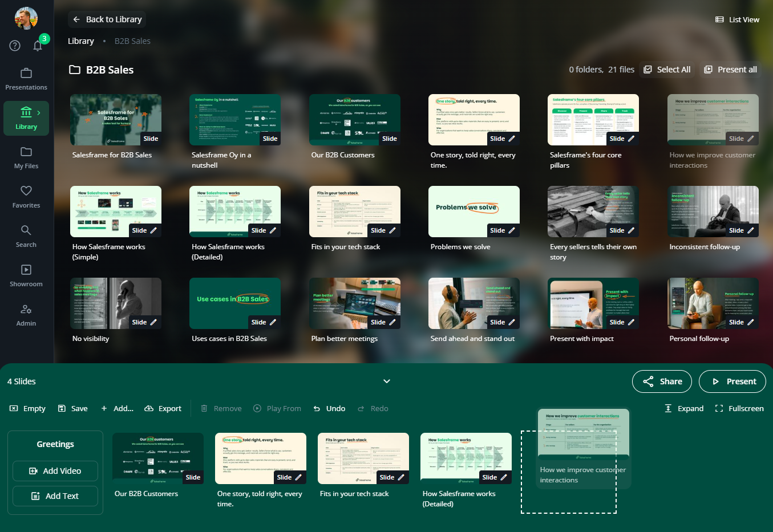
Task: Edit pencil on tray How Salesframe works (Detailed)
Action: click(504, 477)
